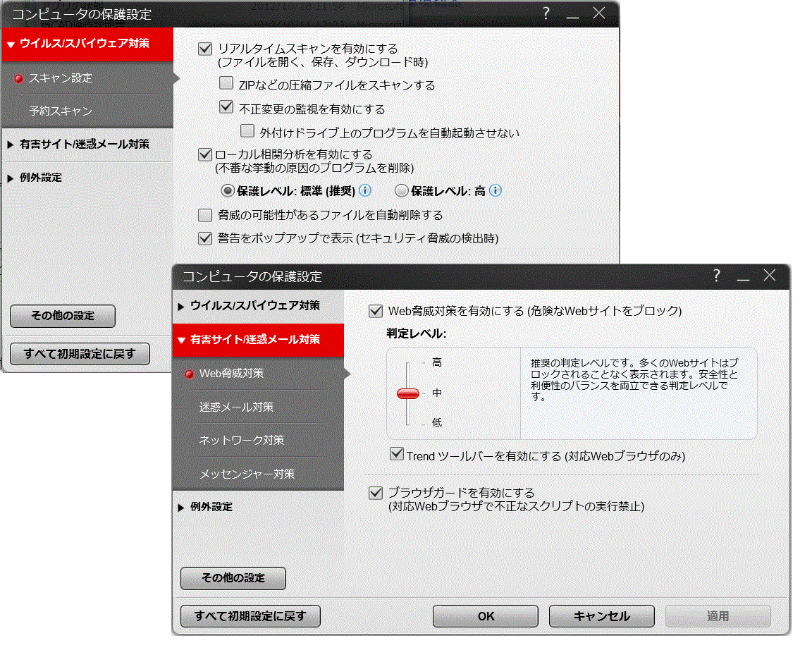812x650 pixels.
Task: Toggle ローカル相関分析を有効にする checkbox
Action: pos(205,154)
